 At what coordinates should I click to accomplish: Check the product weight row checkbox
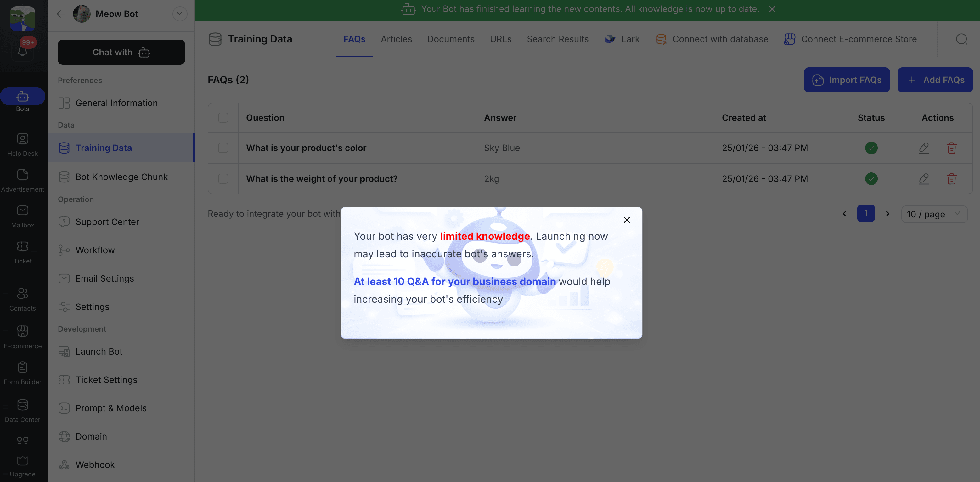[x=223, y=179]
